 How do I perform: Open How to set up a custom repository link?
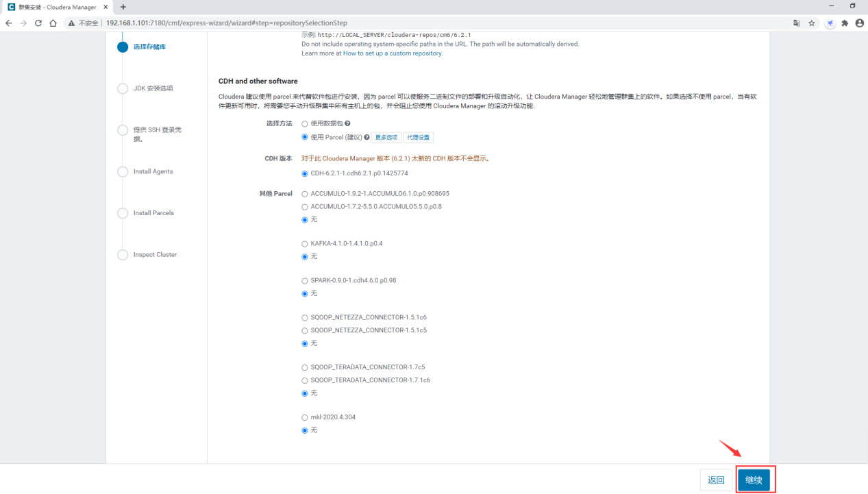(x=393, y=53)
